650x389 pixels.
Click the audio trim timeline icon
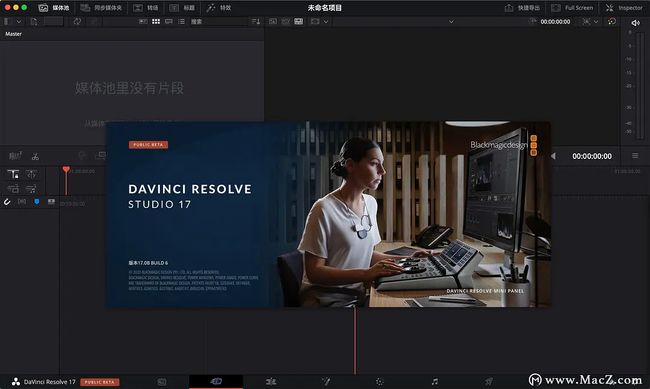point(32,189)
